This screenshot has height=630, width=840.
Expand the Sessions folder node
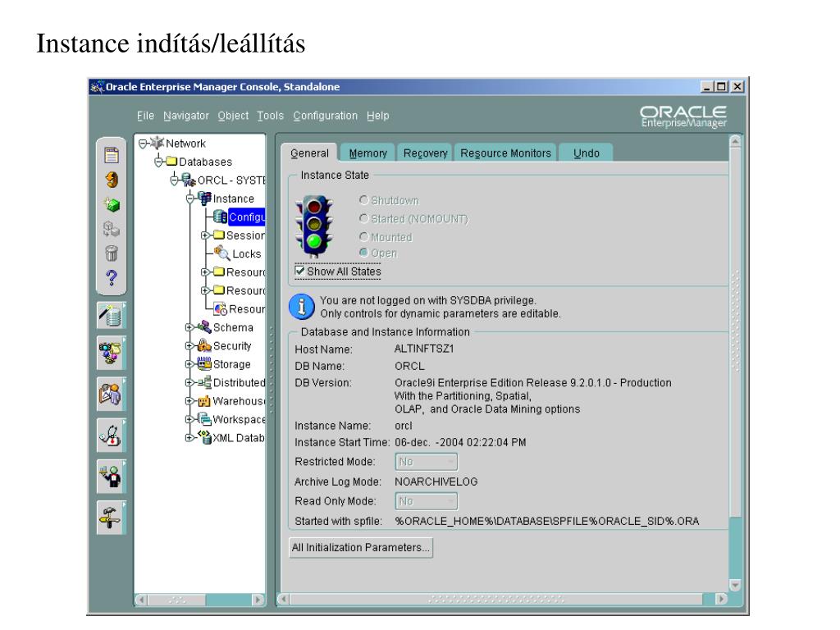pyautogui.click(x=205, y=235)
